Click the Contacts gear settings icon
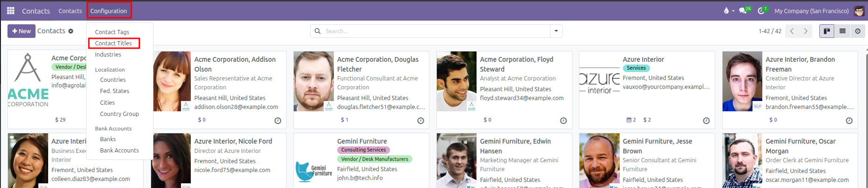Screen dimensions: 868x188 pyautogui.click(x=71, y=31)
